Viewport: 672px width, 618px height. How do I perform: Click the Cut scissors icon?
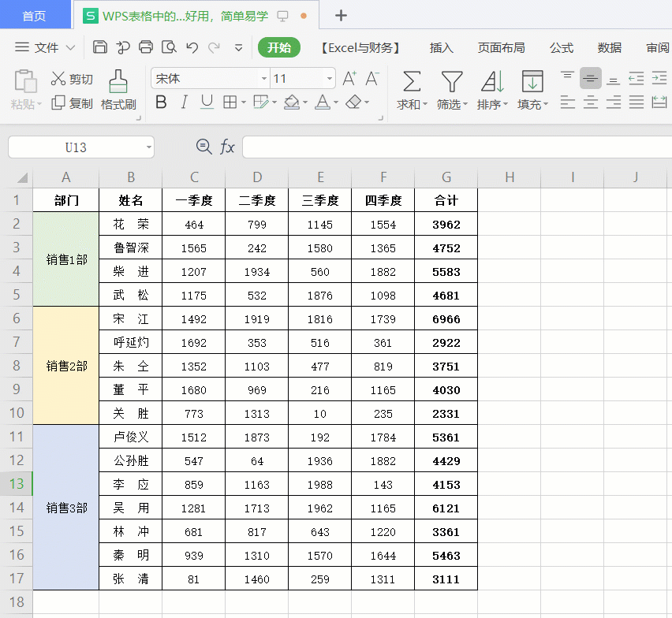pos(59,76)
